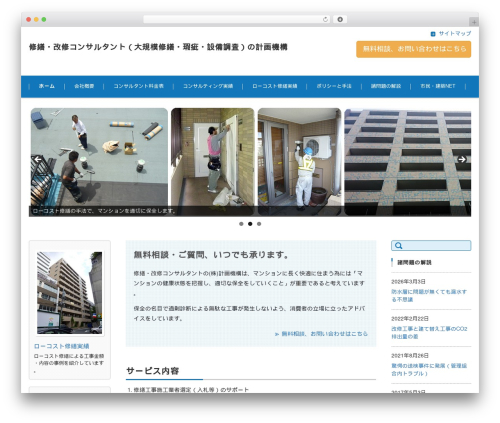Click the orange 無料相談、お問い合わせはこちら button
The width and height of the screenshot is (500, 423).
(x=414, y=49)
